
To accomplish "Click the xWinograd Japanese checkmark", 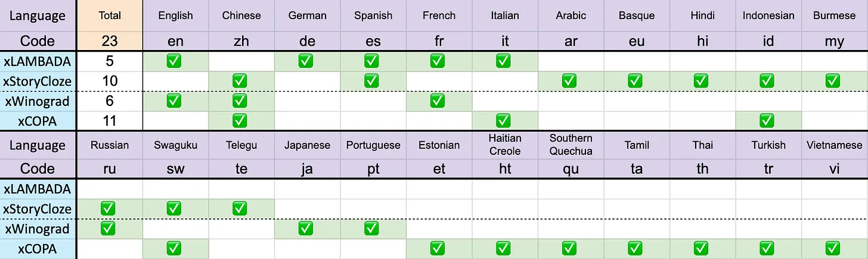I will click(306, 228).
